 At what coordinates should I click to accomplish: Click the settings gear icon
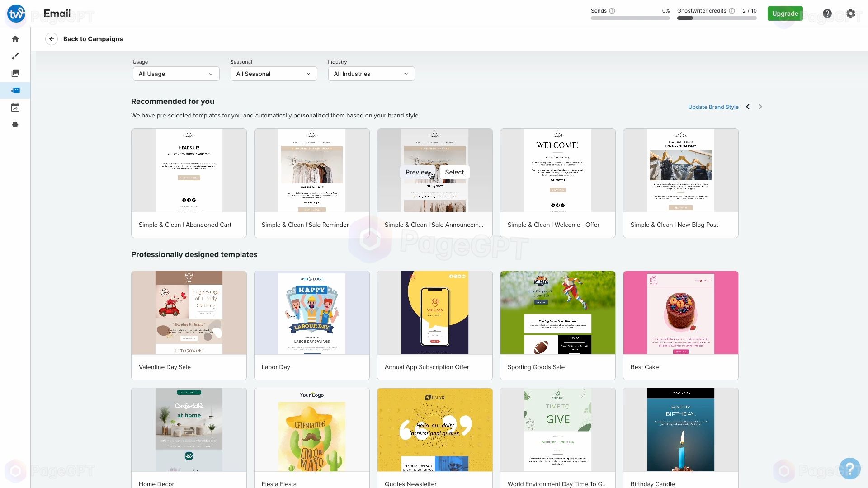coord(850,13)
